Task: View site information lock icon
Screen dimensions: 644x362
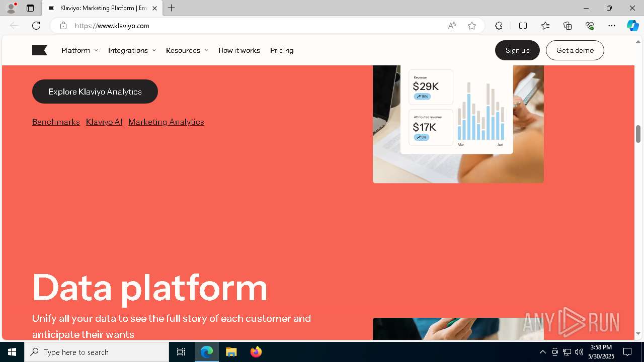Action: pos(63,26)
